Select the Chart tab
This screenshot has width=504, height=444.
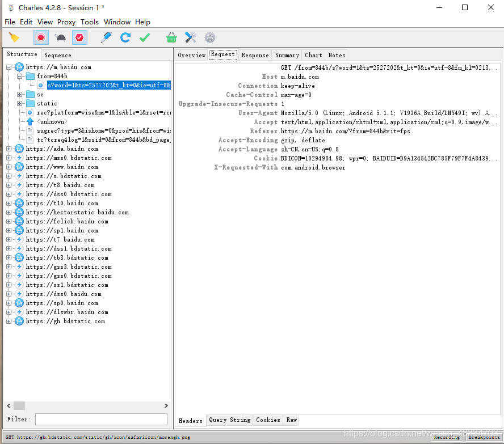click(x=313, y=55)
